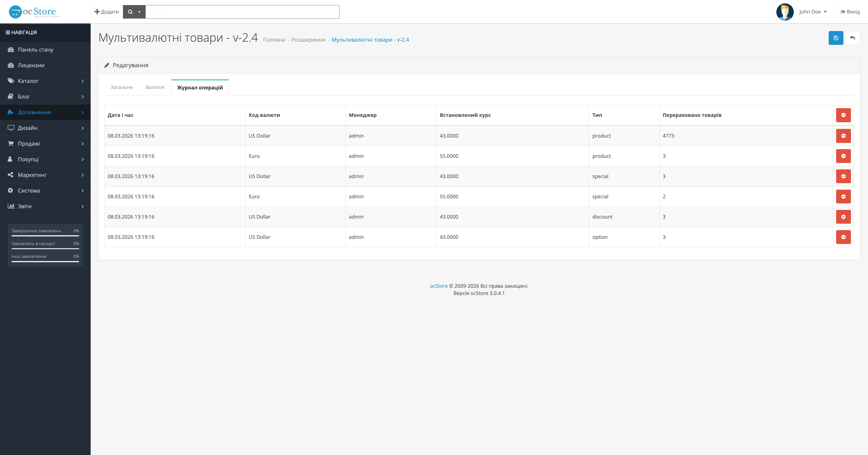Delete the Euro product log entry
Viewport: 868px width, 455px height.
pos(843,156)
